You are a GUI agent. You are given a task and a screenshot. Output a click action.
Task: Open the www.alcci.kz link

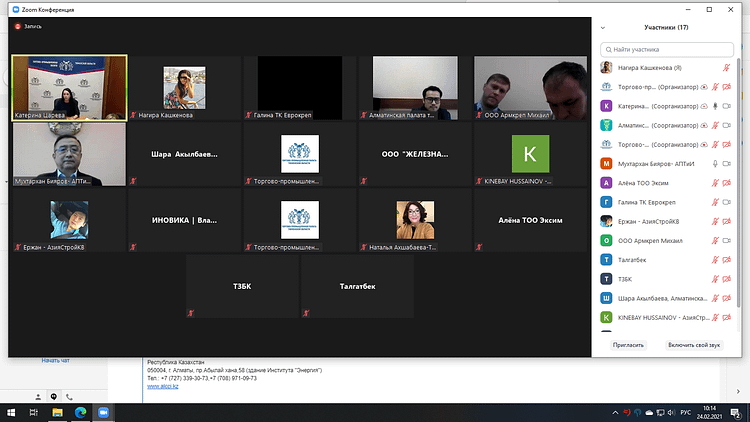[163, 386]
